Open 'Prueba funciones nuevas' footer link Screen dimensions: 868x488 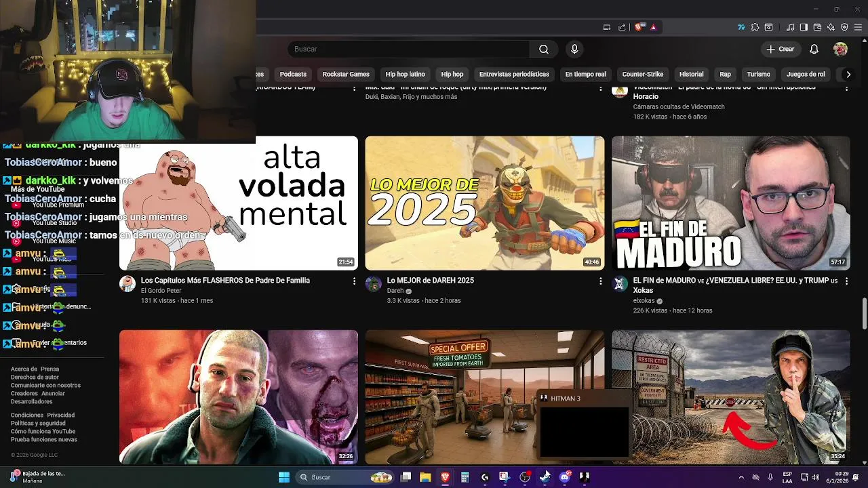coord(44,440)
